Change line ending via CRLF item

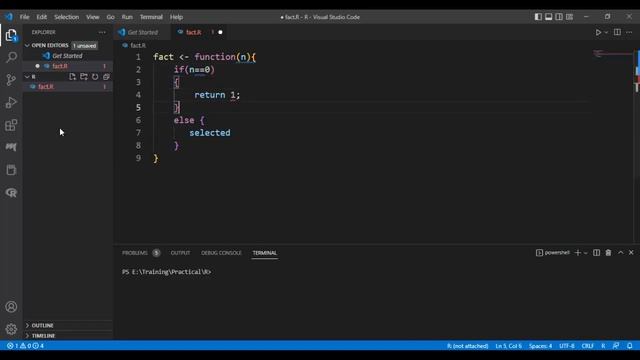588,346
